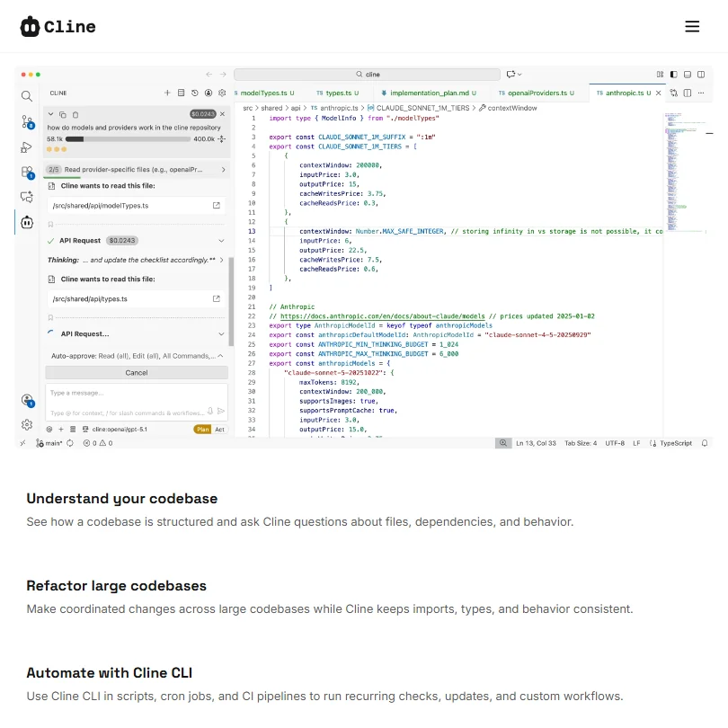Image resolution: width=728 pixels, height=728 pixels.
Task: Copy the task text with copy icon
Action: 63,115
